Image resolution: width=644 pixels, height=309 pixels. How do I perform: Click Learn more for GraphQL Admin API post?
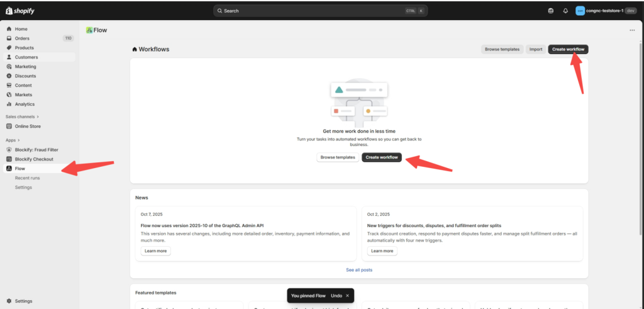coord(156,251)
